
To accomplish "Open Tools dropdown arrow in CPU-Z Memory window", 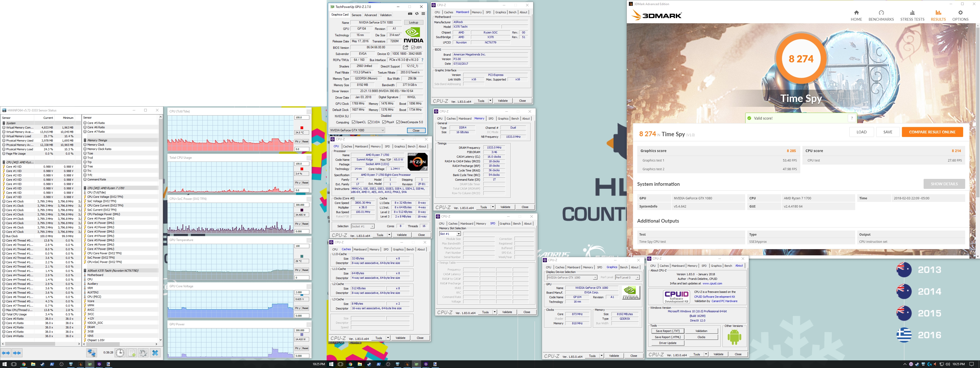I will tap(493, 207).
